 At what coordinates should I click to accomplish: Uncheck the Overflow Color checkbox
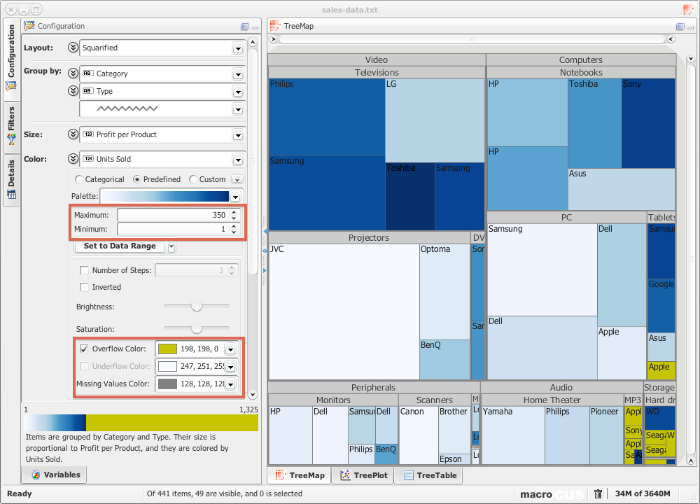coord(84,349)
